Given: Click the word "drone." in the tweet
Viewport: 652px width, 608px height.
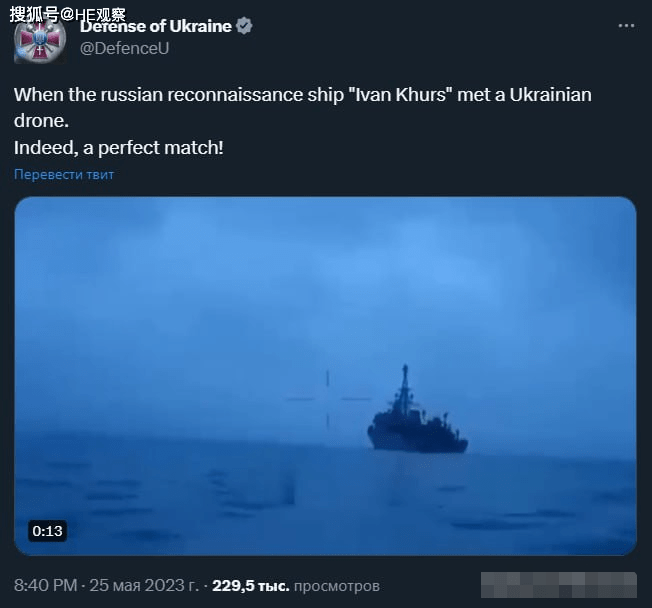Looking at the screenshot, I should pos(42,121).
